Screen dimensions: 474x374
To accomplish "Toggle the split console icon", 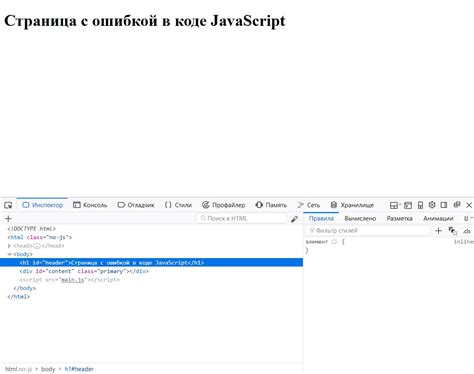I will point(408,205).
